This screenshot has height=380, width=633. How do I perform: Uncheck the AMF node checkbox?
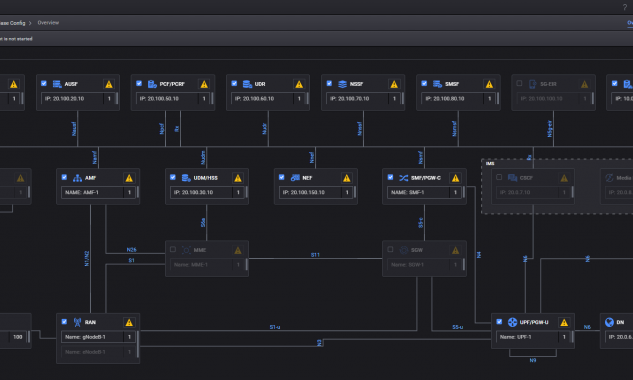click(64, 177)
